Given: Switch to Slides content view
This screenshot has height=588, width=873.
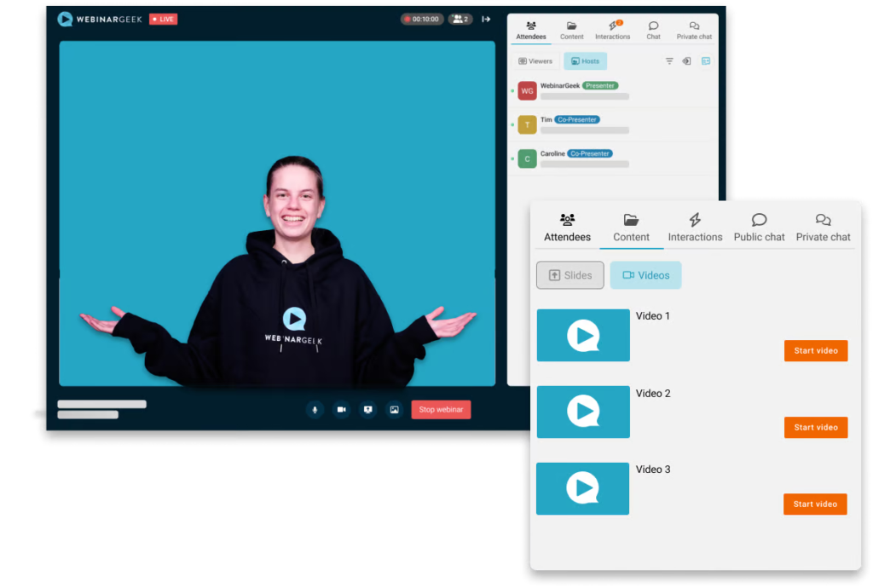Looking at the screenshot, I should 570,275.
